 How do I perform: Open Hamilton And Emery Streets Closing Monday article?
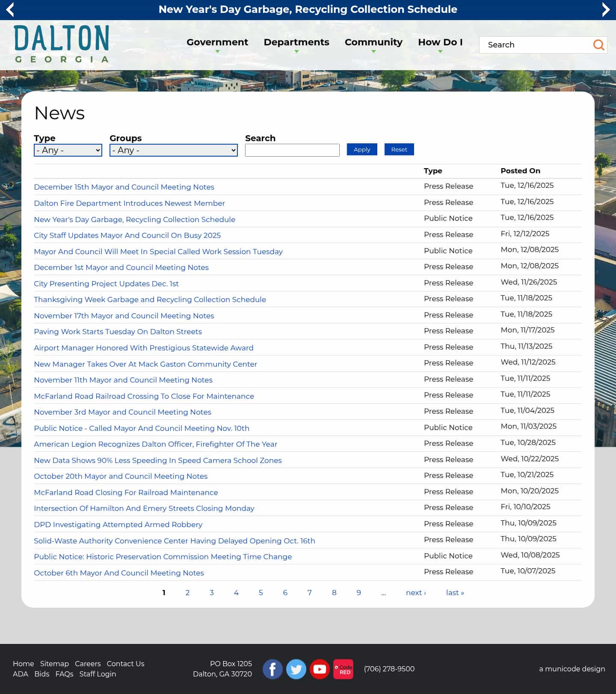[x=144, y=508]
